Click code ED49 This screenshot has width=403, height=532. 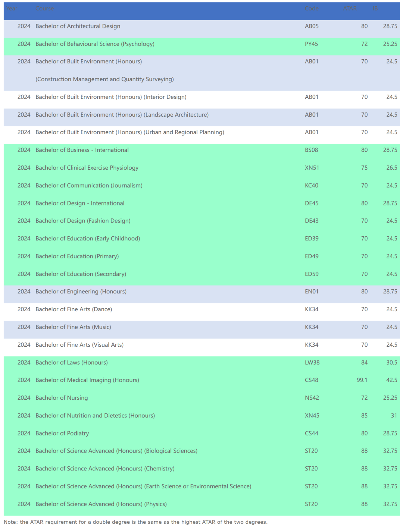[x=312, y=256]
